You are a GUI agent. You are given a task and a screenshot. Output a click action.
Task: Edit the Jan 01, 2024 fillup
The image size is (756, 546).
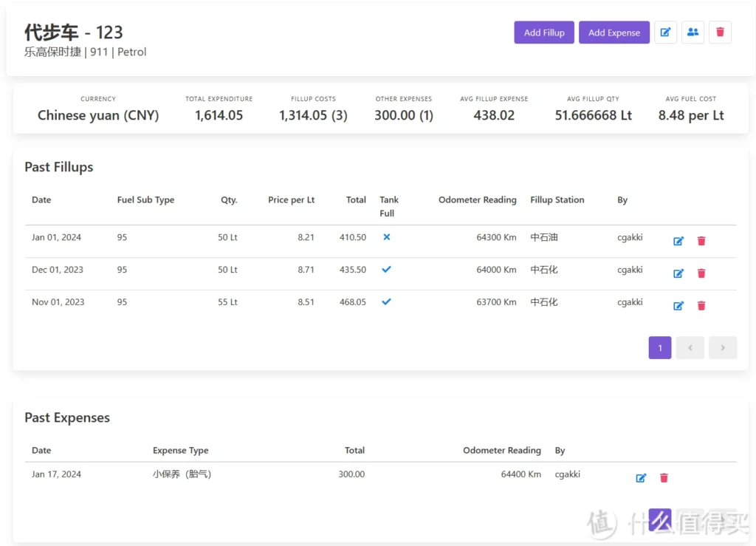pyautogui.click(x=678, y=241)
